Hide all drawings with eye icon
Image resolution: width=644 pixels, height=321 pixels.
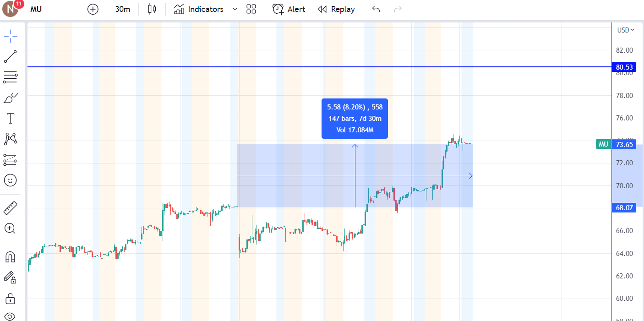point(10,316)
